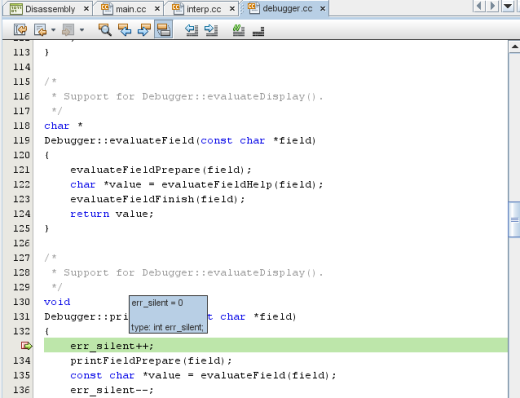Click line number 134 in gutter
Screen dimensions: 520x398
click(x=21, y=360)
